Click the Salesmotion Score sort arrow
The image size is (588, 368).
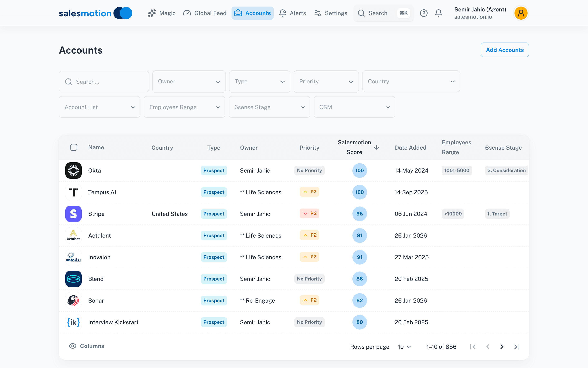[x=376, y=147]
